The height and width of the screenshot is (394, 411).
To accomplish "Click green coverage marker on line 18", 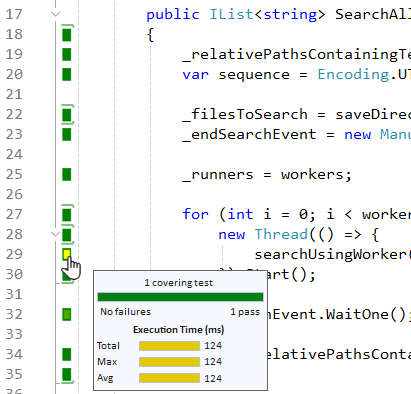I will point(67,35).
